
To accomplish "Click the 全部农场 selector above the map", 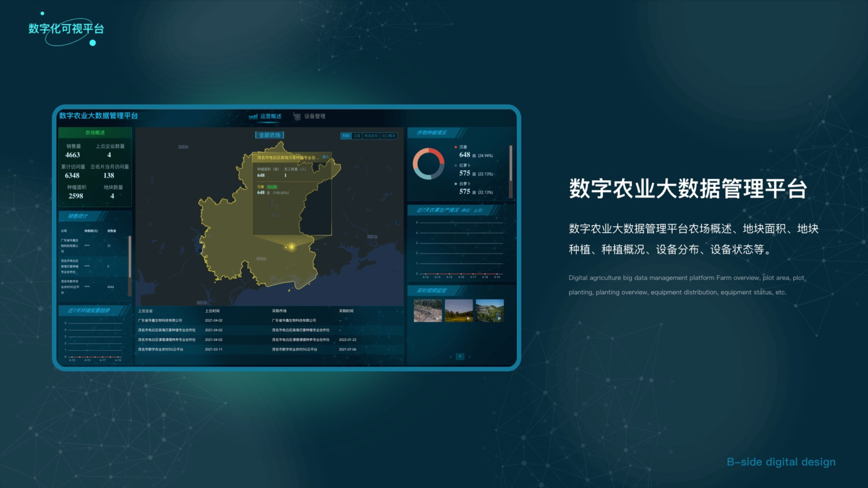I will click(269, 135).
